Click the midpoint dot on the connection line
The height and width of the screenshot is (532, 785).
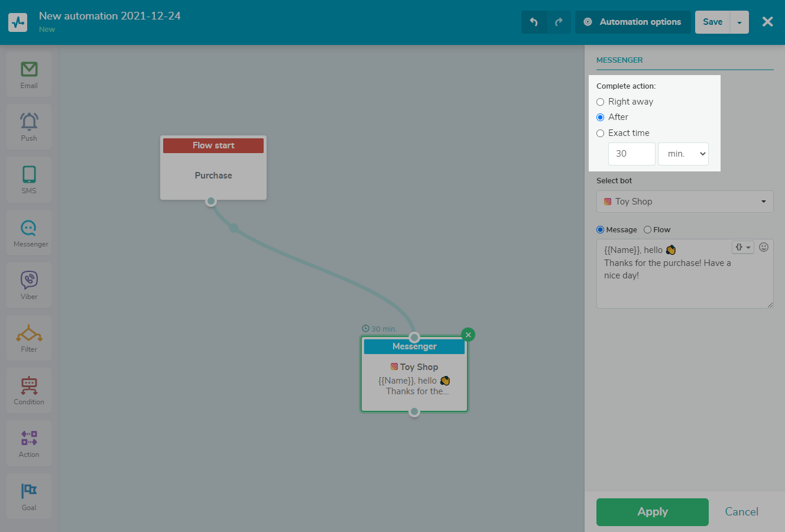click(233, 228)
